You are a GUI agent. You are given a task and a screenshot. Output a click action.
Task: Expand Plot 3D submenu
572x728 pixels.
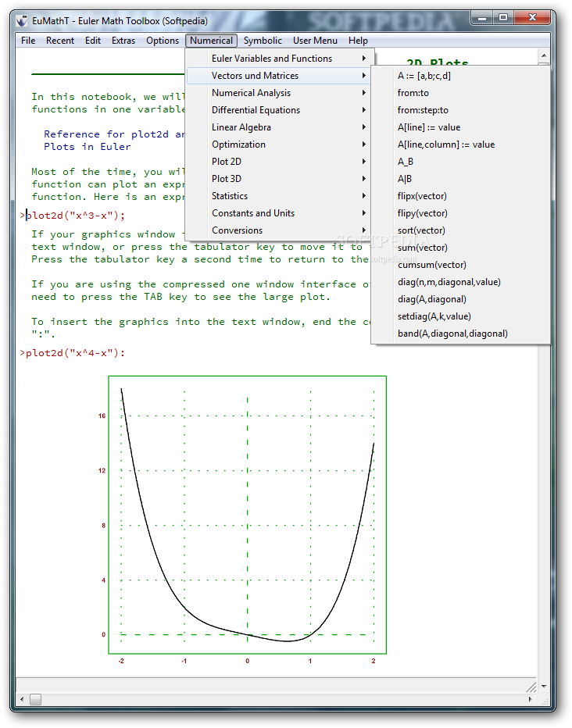(278, 179)
